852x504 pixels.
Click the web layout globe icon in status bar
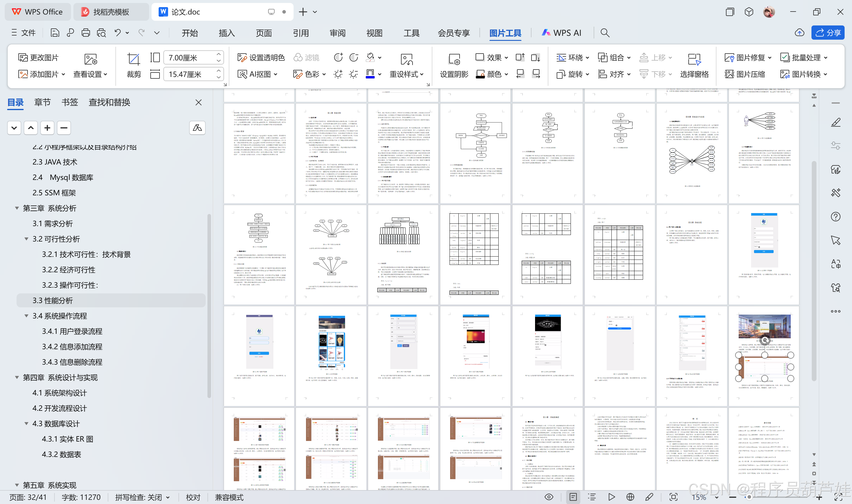pos(630,497)
